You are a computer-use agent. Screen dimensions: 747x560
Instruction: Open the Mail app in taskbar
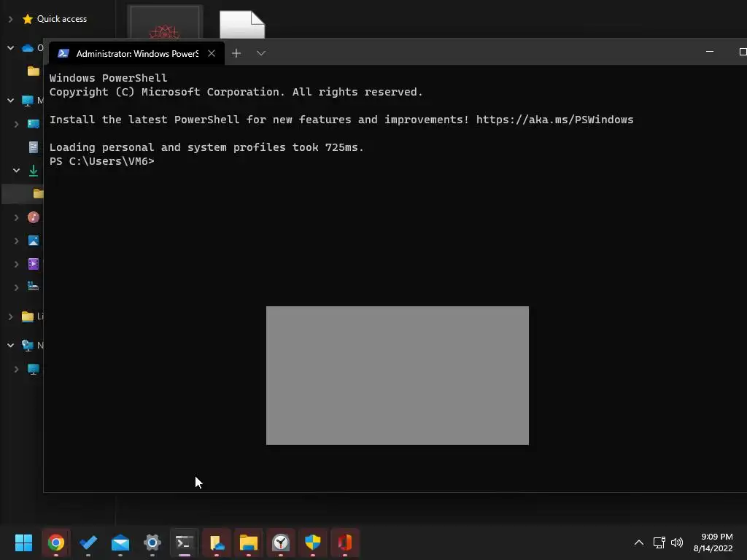click(120, 542)
